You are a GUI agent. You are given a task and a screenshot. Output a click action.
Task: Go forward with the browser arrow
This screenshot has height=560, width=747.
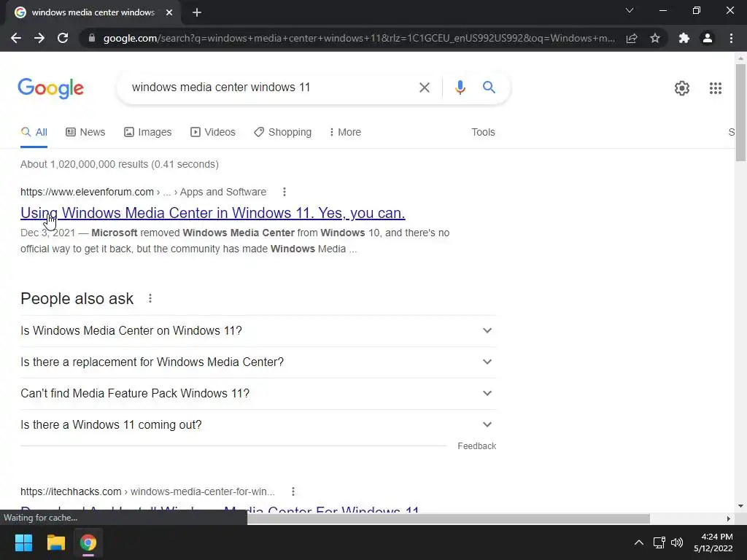39,38
